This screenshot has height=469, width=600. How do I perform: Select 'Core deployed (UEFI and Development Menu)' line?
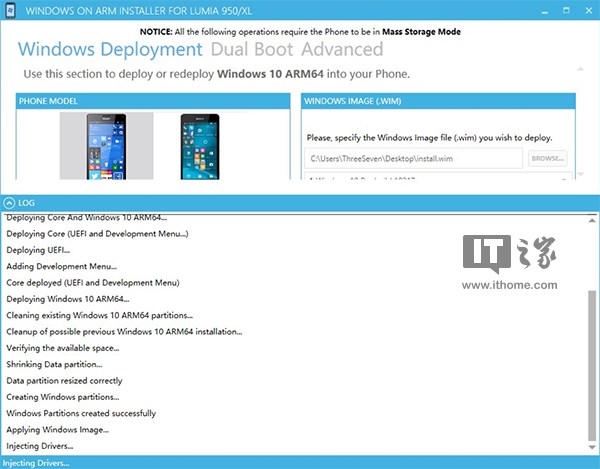click(x=93, y=283)
